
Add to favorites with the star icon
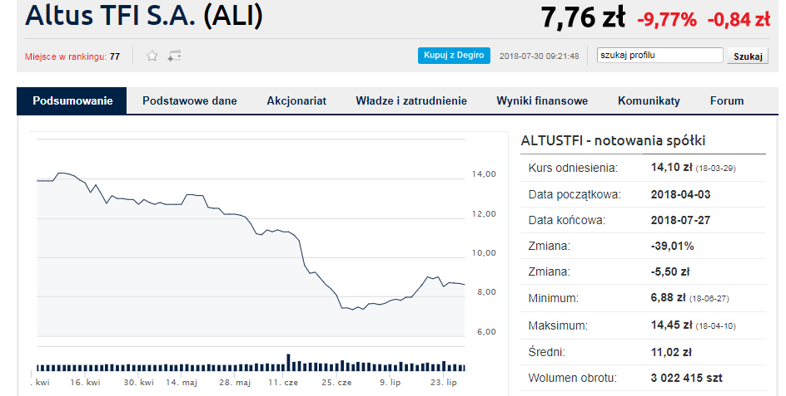pos(152,56)
